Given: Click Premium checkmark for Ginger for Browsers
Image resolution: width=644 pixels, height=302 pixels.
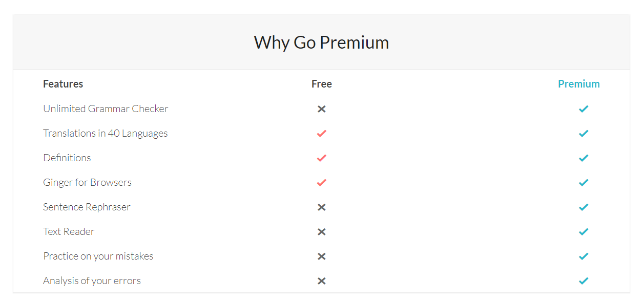Looking at the screenshot, I should [x=584, y=183].
